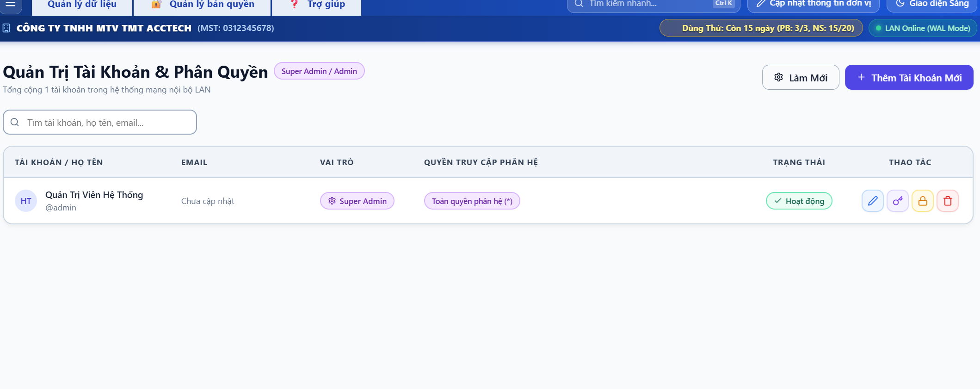Click the TRẠNG THÁI column header

pyautogui.click(x=799, y=162)
